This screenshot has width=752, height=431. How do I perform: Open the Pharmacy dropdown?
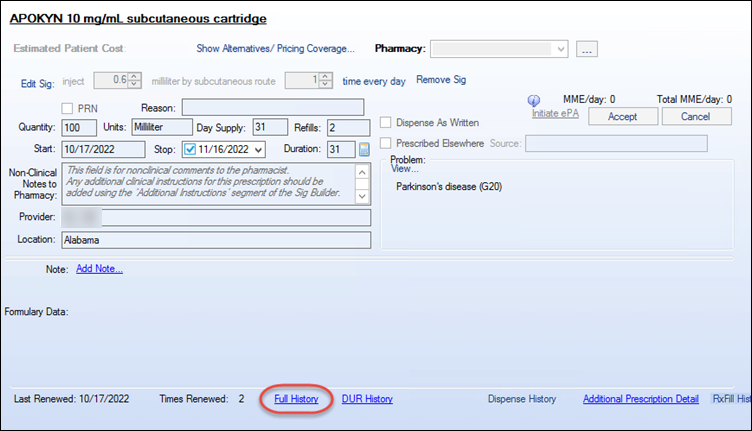click(561, 49)
